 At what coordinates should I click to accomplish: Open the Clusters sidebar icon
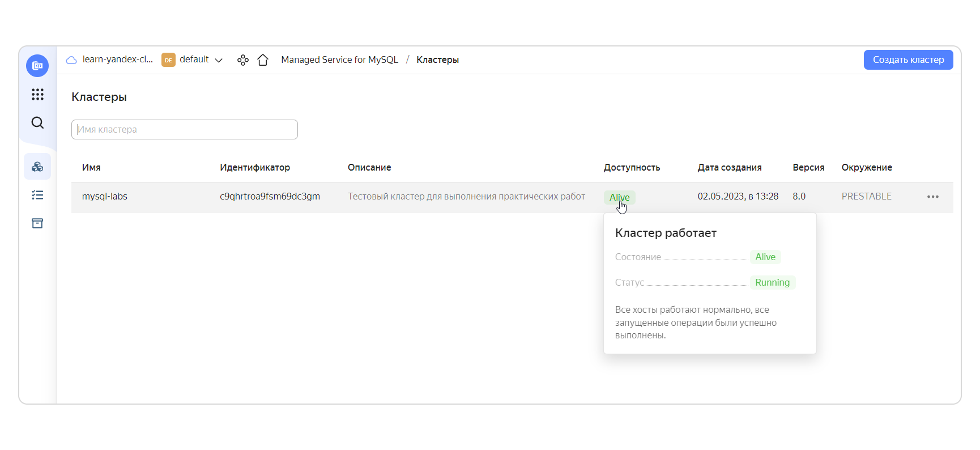(37, 167)
